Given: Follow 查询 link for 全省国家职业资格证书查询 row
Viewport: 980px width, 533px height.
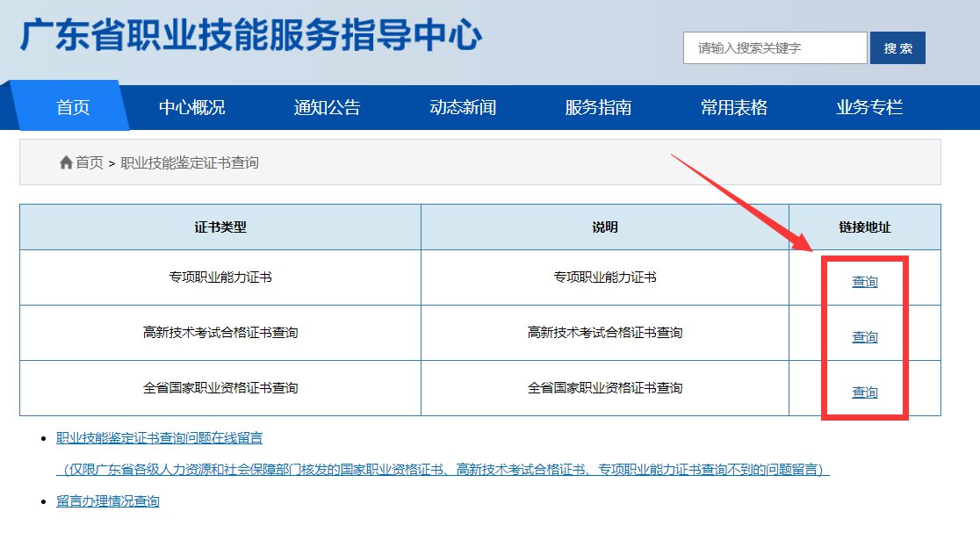Looking at the screenshot, I should pyautogui.click(x=864, y=393).
